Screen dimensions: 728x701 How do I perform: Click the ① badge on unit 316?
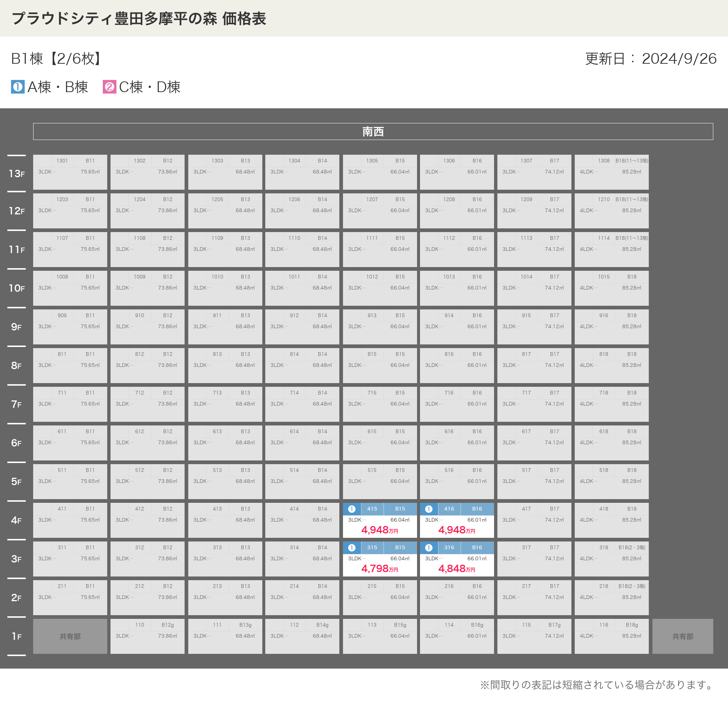[428, 548]
